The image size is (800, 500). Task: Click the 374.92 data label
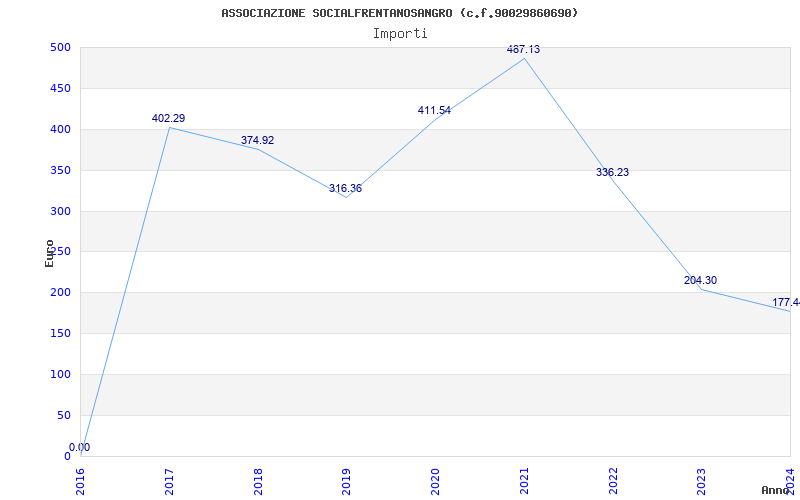258,140
